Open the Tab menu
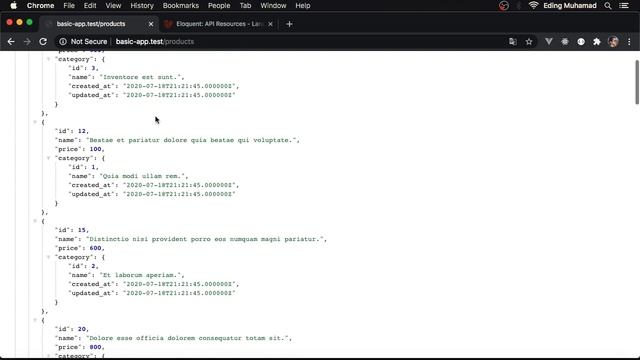 coord(245,6)
